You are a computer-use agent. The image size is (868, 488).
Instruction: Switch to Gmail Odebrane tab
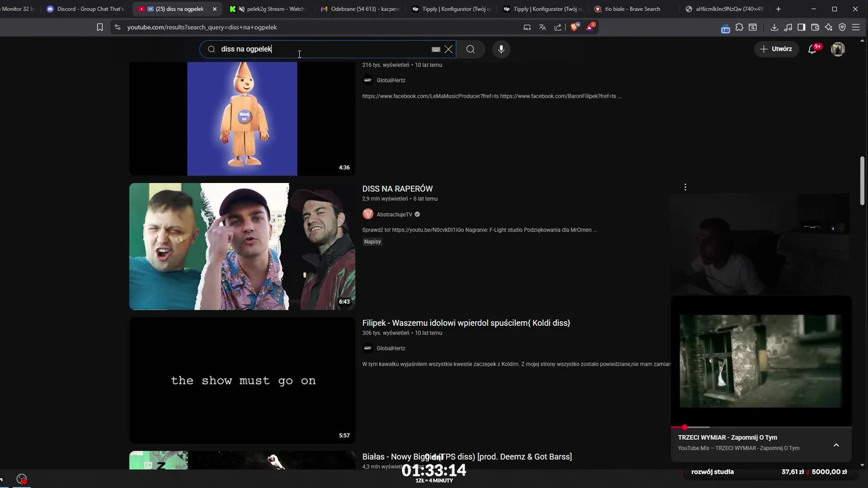coord(359,9)
